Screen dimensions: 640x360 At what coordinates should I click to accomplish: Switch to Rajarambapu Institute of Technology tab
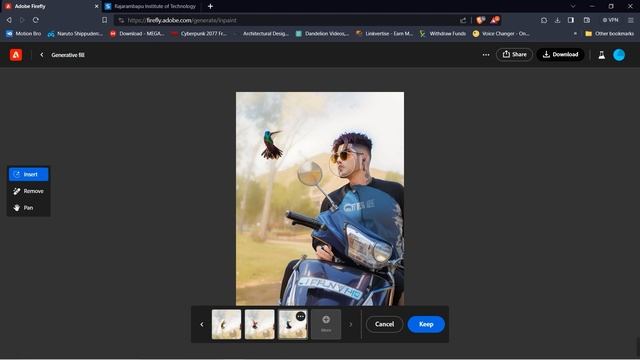[150, 6]
